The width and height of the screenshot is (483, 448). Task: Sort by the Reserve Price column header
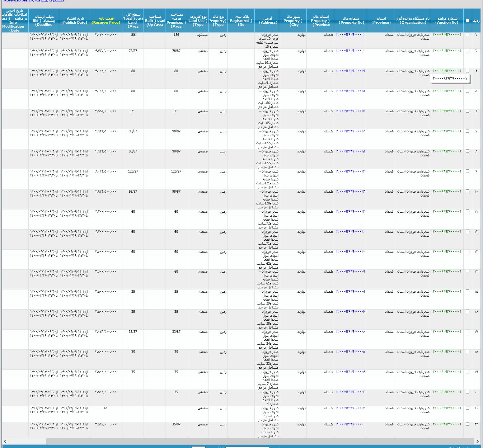tap(106, 20)
